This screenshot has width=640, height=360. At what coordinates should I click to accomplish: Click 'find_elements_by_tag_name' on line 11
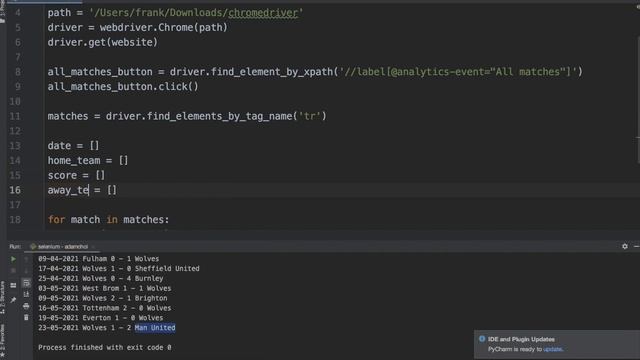point(219,116)
